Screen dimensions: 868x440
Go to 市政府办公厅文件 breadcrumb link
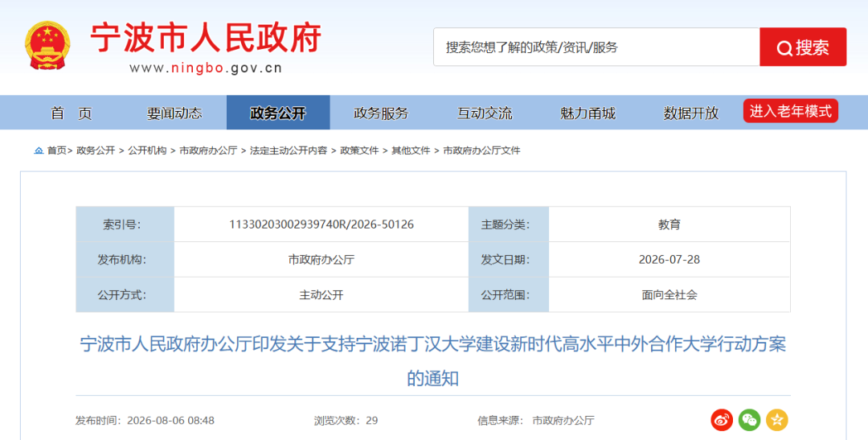(x=481, y=150)
